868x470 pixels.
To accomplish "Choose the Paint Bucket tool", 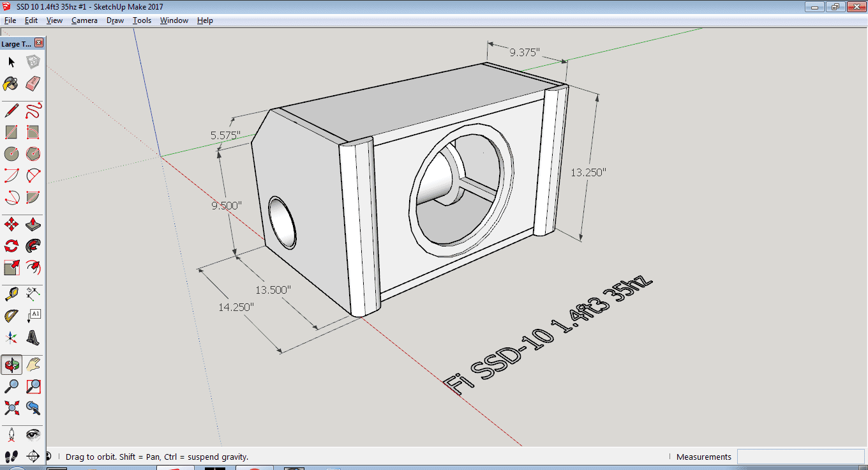I will click(11, 84).
